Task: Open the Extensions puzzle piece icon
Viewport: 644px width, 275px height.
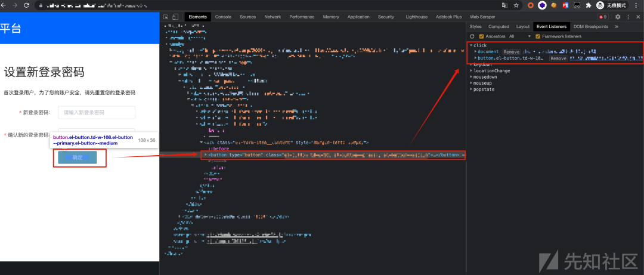Action: [x=588, y=5]
